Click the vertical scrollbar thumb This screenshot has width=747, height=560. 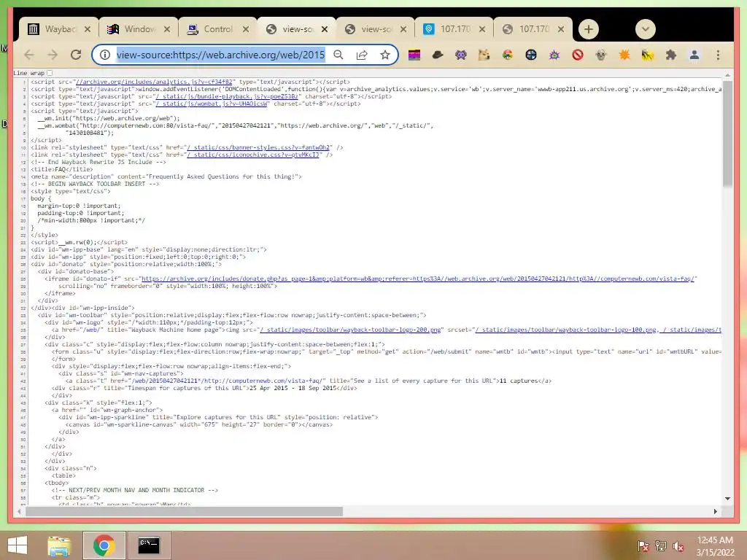727,134
